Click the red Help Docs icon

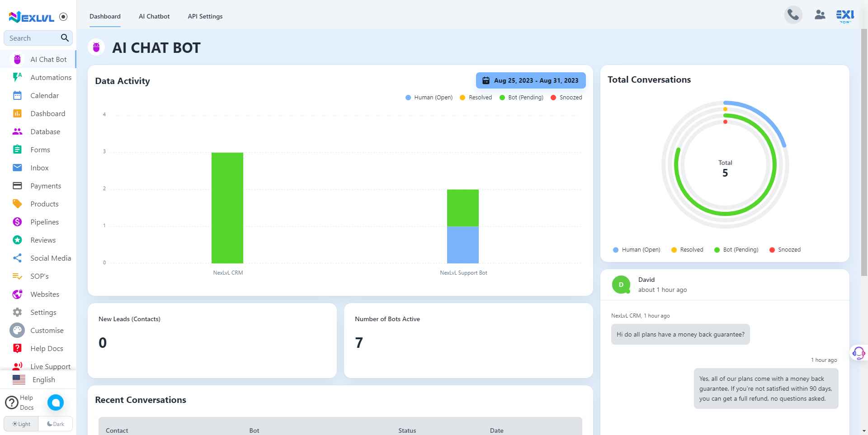coord(17,348)
